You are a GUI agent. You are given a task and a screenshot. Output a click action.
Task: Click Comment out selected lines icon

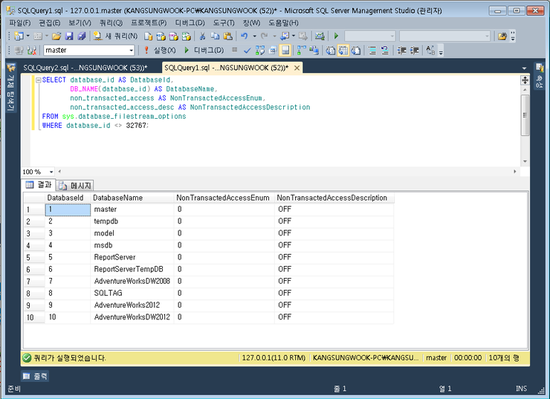[372, 50]
